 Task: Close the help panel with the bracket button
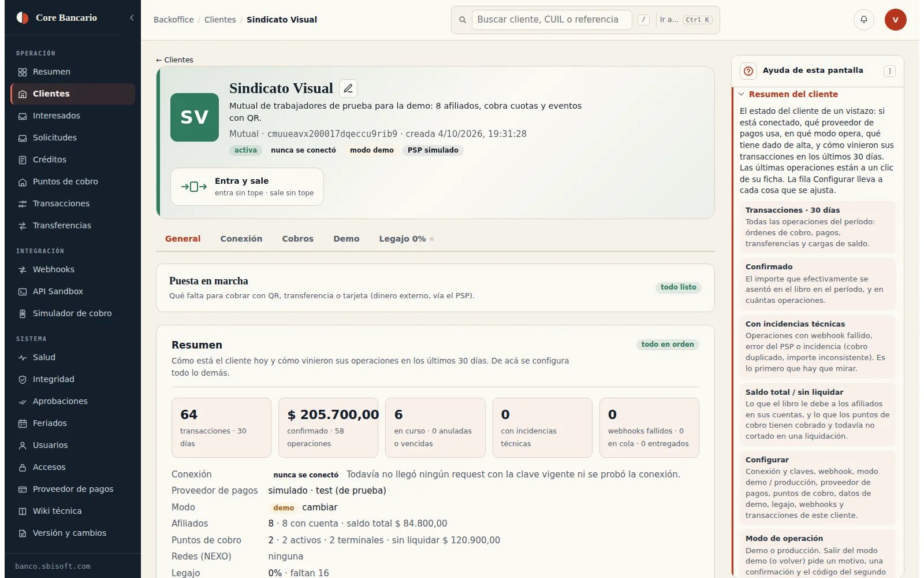point(889,71)
